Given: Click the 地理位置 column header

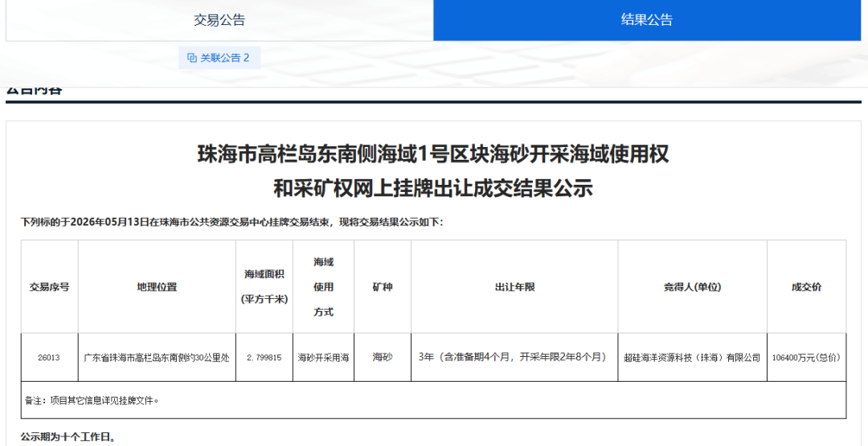Looking at the screenshot, I should click(157, 287).
